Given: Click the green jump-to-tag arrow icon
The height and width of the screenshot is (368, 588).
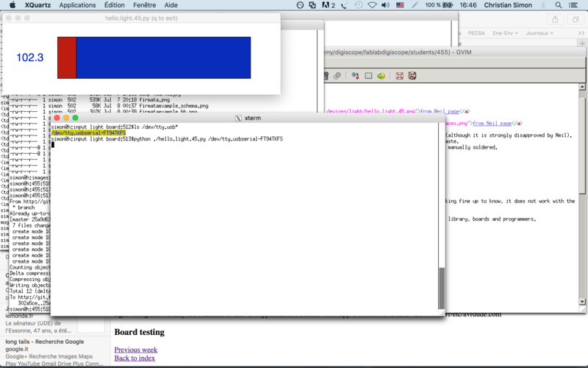Looking at the screenshot, I should point(381,76).
